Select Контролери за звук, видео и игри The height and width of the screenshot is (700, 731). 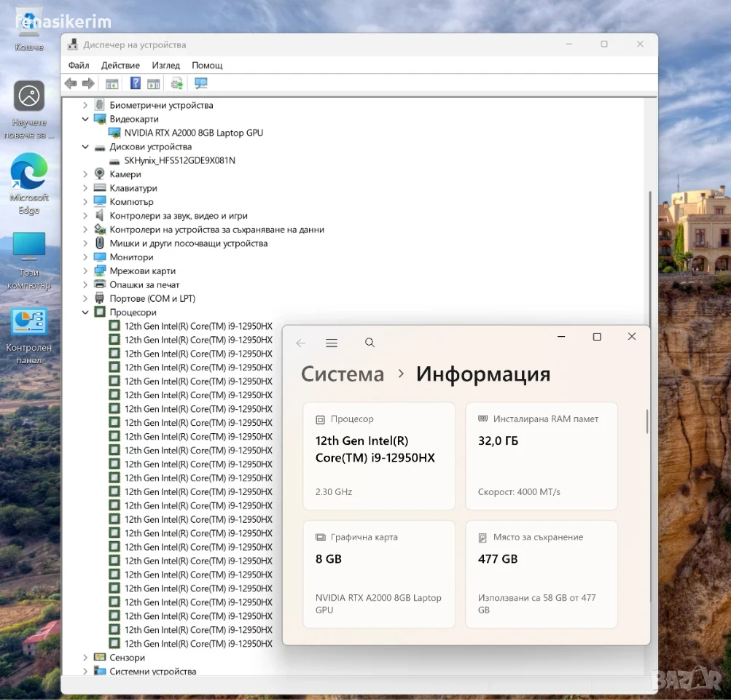179,216
